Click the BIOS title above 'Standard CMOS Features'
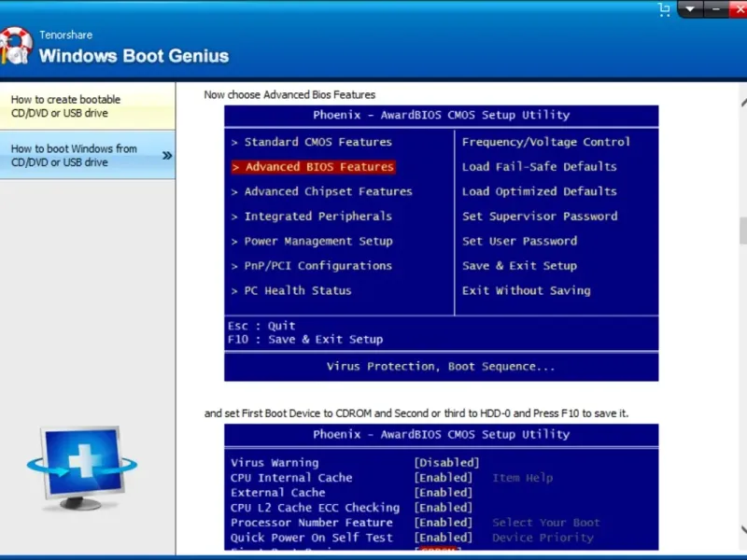This screenshot has width=747, height=560. point(441,115)
